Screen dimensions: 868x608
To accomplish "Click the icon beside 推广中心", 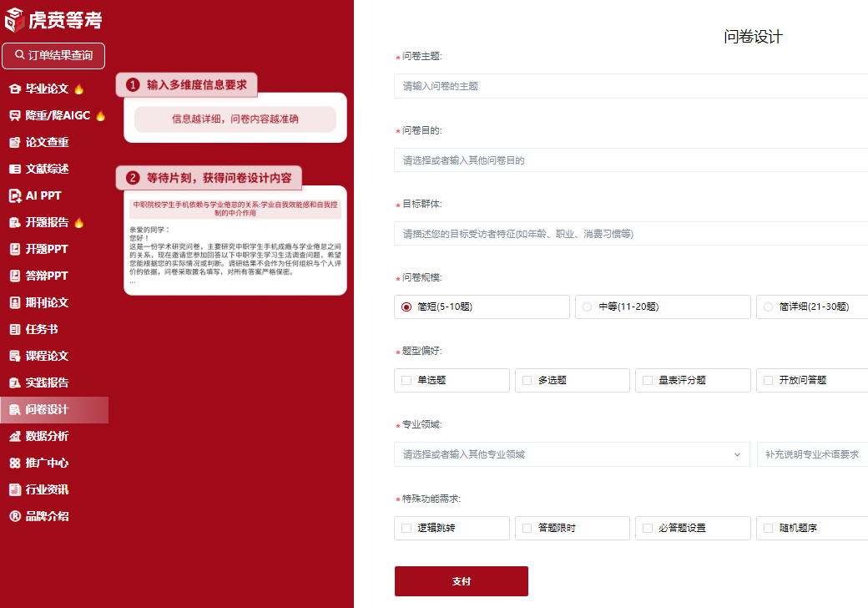I will click(15, 463).
